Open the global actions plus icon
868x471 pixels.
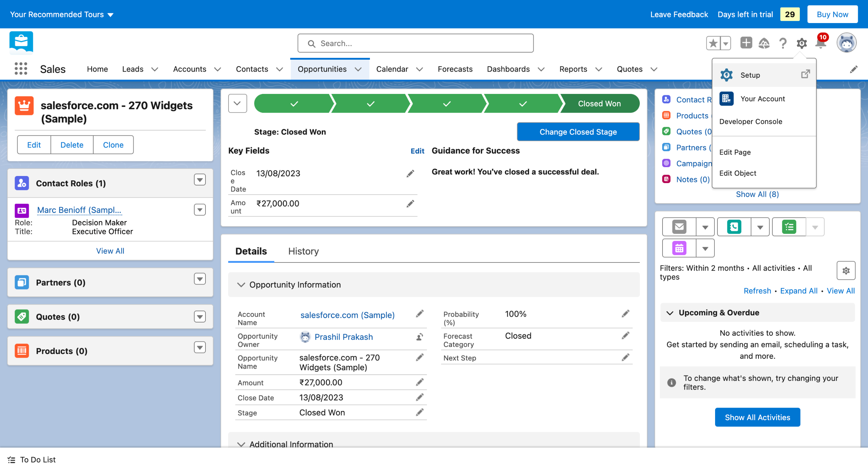[746, 43]
